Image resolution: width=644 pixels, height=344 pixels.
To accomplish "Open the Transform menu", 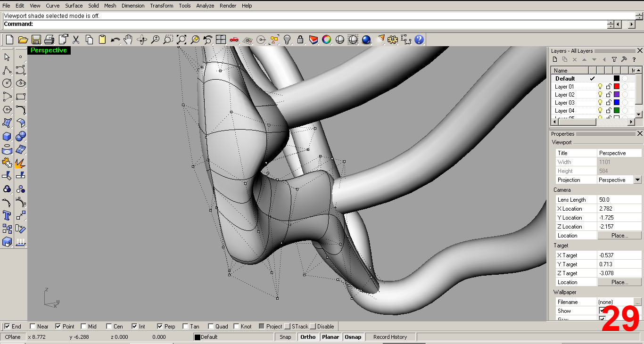I will 162,6.
